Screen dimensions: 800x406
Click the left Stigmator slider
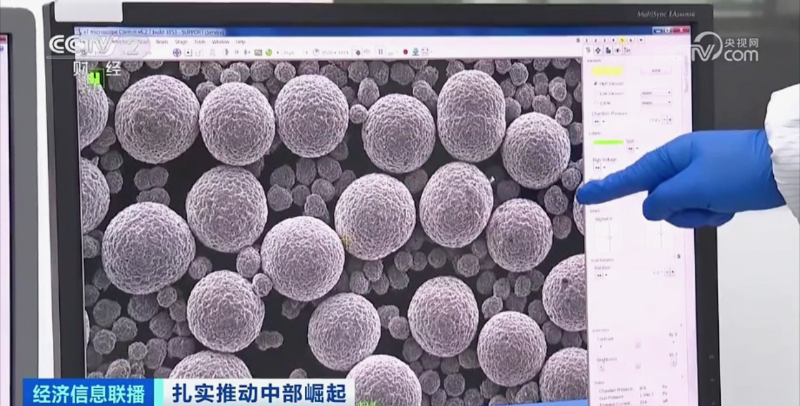click(607, 235)
